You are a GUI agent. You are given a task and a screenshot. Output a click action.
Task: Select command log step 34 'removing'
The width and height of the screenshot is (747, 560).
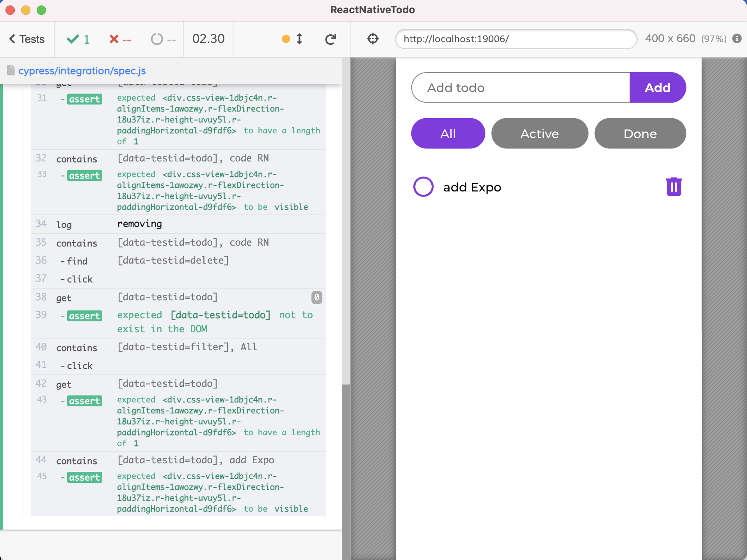tap(179, 224)
